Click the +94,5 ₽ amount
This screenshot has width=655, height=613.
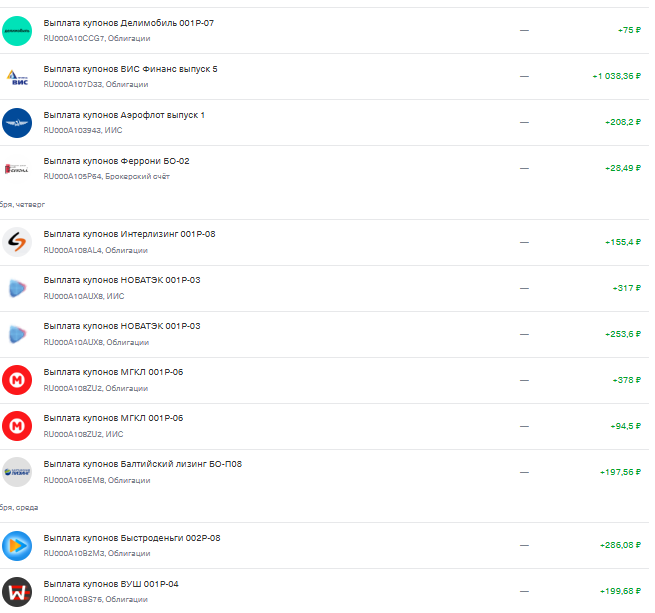(x=625, y=426)
